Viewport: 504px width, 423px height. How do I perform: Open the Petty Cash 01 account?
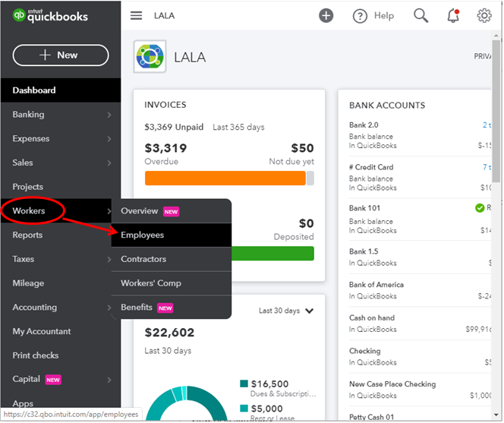(371, 417)
